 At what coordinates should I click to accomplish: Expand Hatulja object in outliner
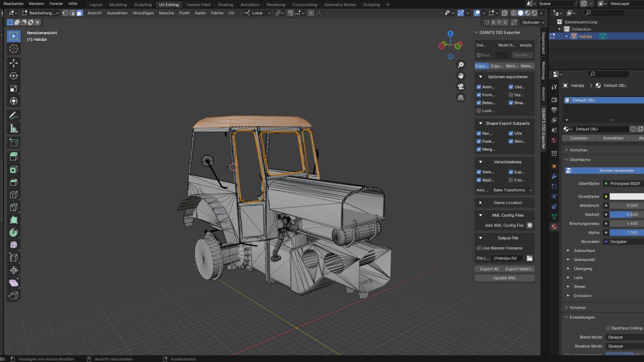567,36
